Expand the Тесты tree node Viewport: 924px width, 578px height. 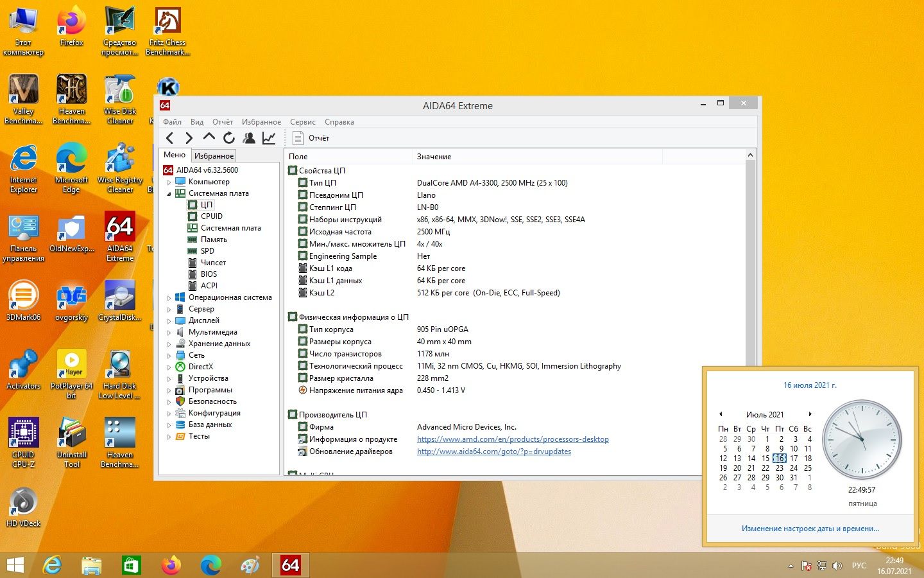click(169, 437)
